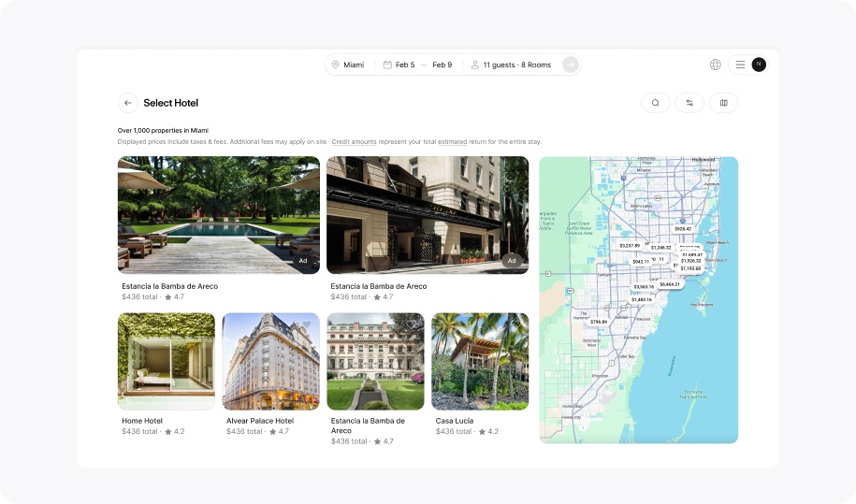Image resolution: width=856 pixels, height=504 pixels.
Task: Open the Casa Lucía photo
Action: (x=480, y=361)
